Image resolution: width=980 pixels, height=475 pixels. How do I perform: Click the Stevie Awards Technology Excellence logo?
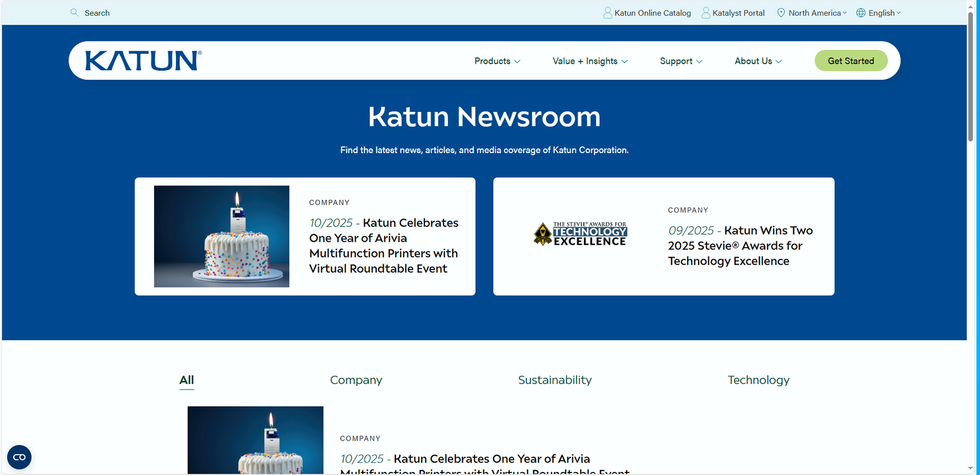click(x=580, y=234)
